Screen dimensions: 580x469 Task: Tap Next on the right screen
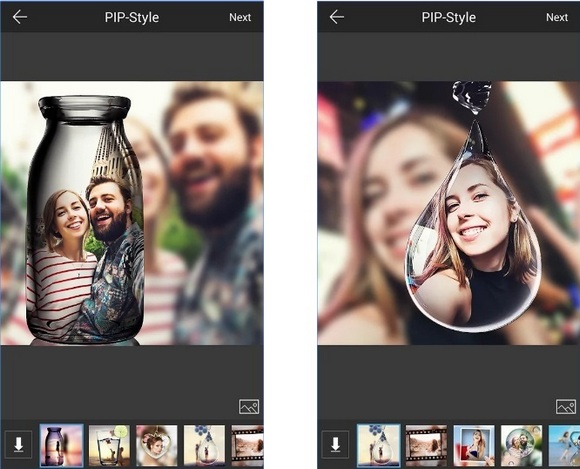pos(557,17)
